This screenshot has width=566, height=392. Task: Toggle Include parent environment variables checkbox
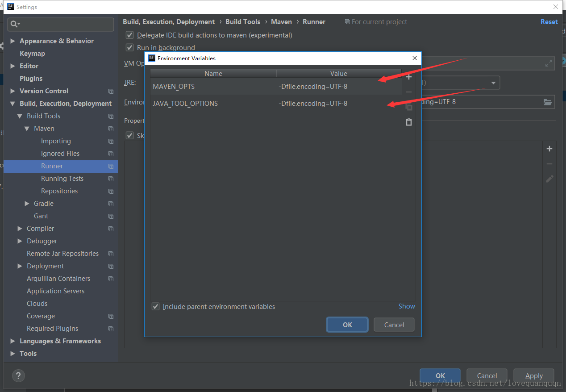coord(155,307)
